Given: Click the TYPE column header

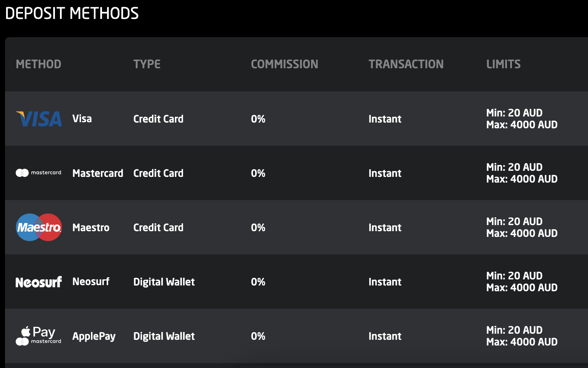Looking at the screenshot, I should (147, 64).
